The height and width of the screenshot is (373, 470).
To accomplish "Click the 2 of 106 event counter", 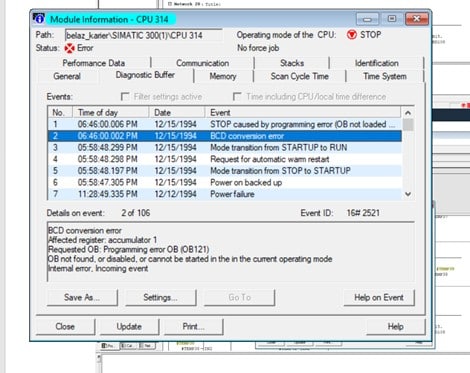I will 136,213.
